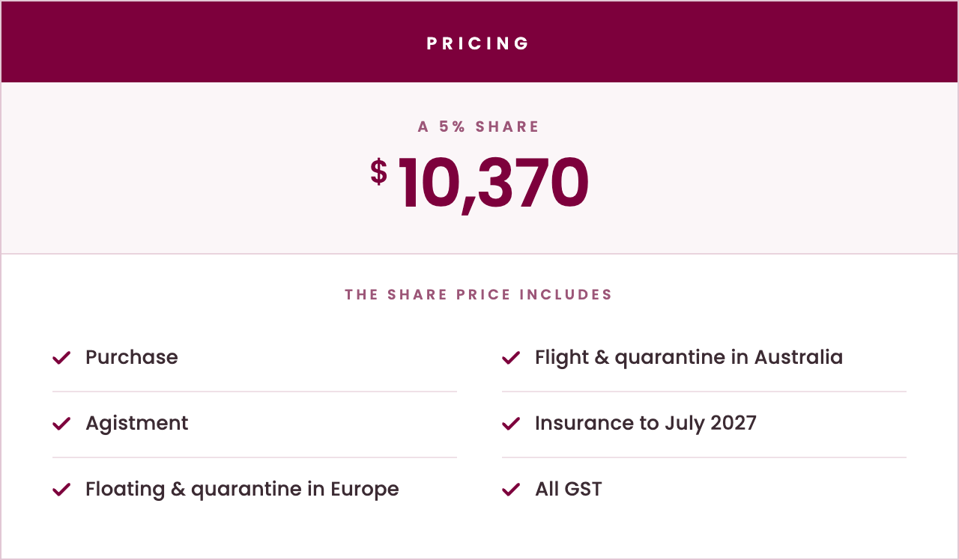
Task: Click THE SHARE PRICE INCLUDES heading
Action: coord(479,294)
